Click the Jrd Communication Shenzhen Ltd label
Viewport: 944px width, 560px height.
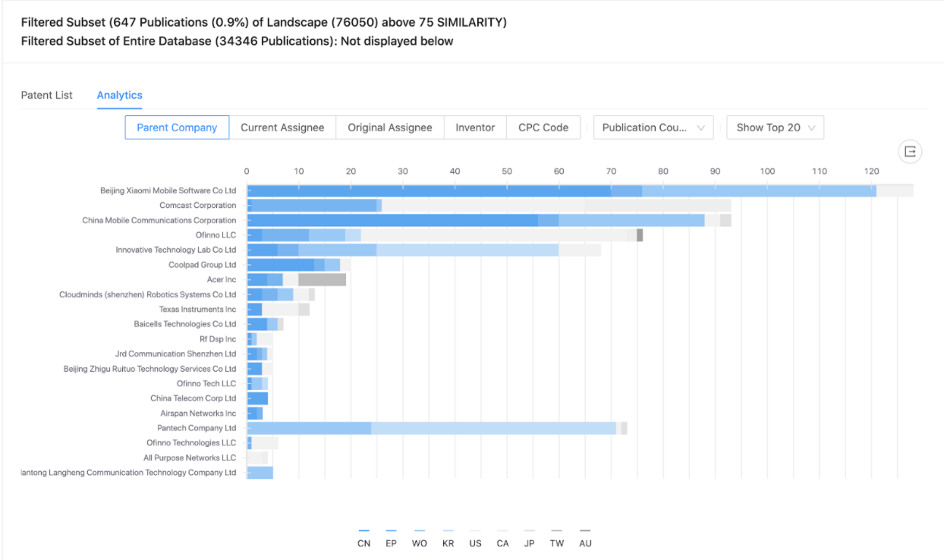coord(175,354)
